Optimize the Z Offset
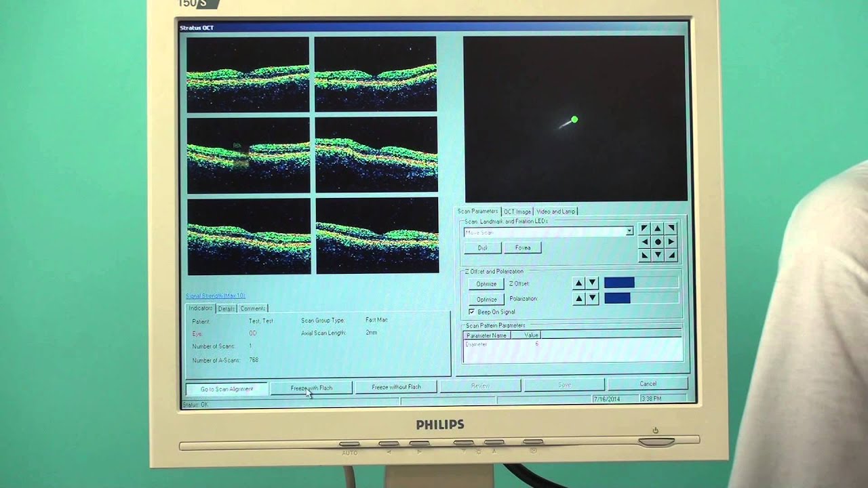 tap(486, 284)
